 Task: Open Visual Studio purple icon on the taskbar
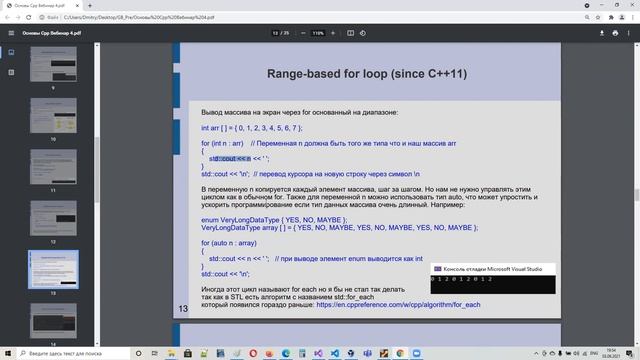(x=318, y=353)
